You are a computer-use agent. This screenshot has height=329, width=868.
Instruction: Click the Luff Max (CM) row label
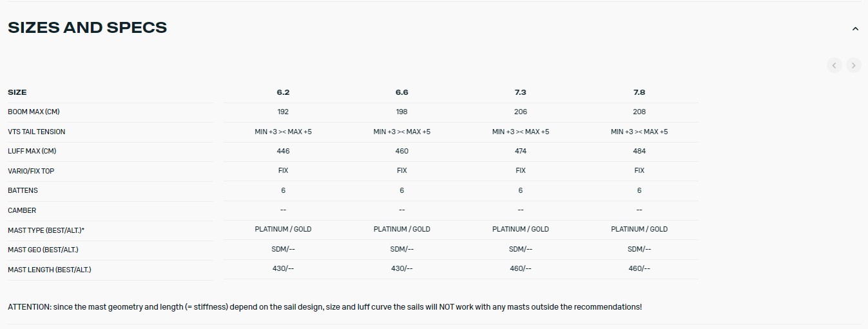tap(33, 151)
